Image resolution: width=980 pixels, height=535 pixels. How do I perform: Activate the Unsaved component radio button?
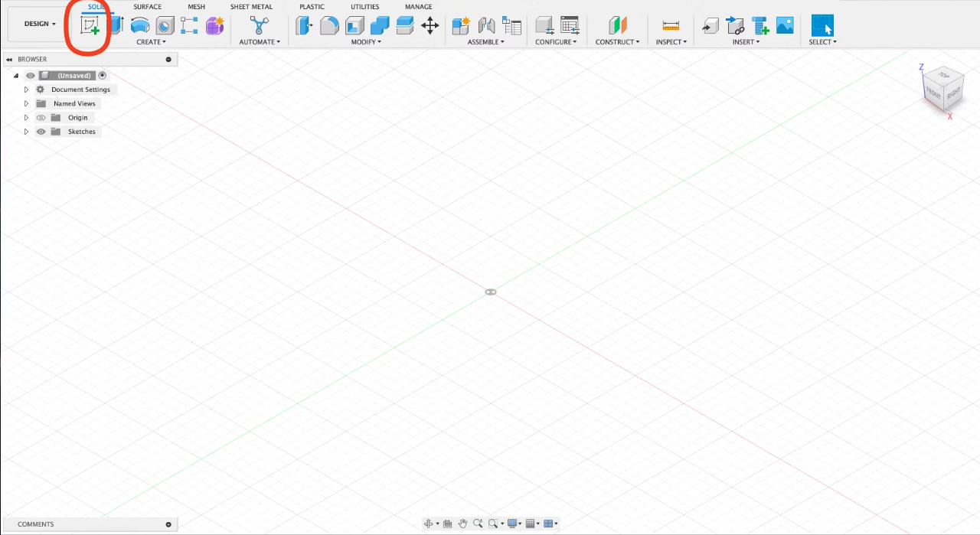(x=103, y=76)
